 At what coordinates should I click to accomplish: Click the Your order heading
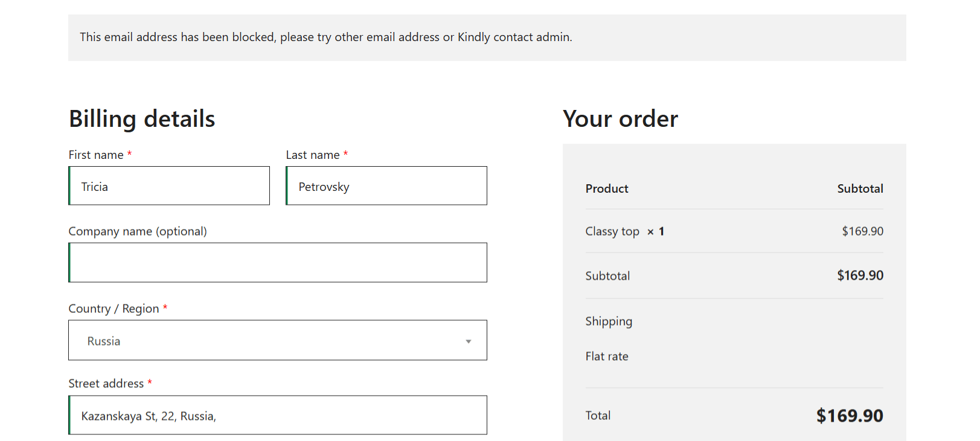click(620, 118)
